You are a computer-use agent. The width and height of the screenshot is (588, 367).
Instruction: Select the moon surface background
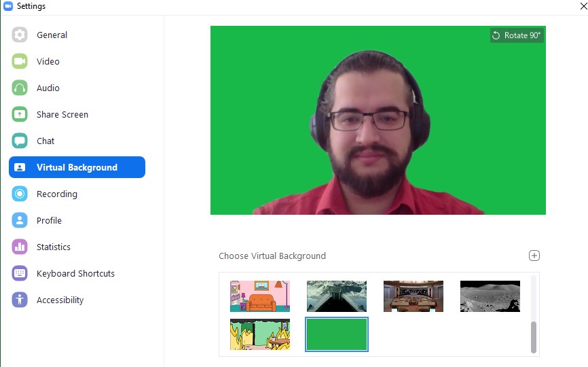(x=490, y=296)
